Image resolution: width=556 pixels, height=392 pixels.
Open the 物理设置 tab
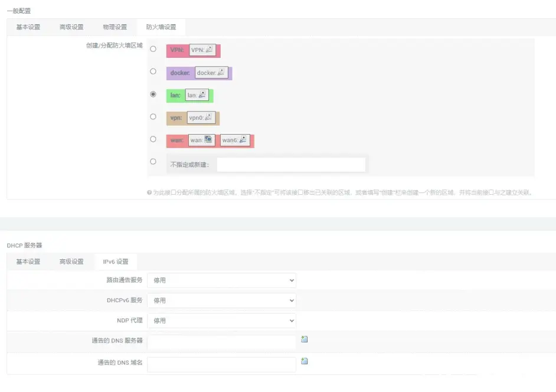(x=115, y=27)
